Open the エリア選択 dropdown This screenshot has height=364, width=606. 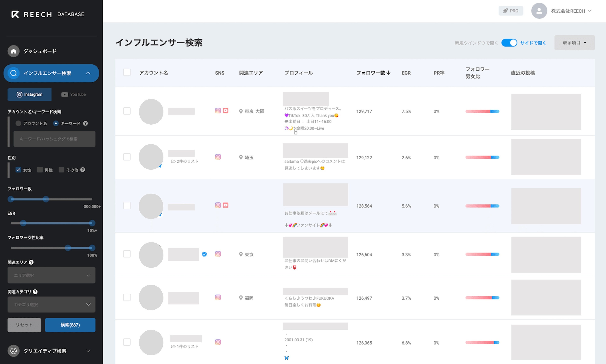point(51,275)
